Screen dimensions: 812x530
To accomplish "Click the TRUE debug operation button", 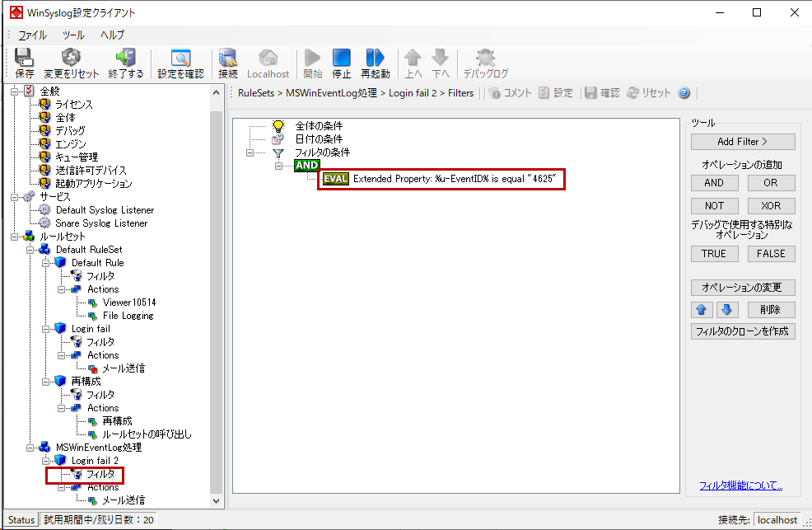I will pyautogui.click(x=714, y=254).
